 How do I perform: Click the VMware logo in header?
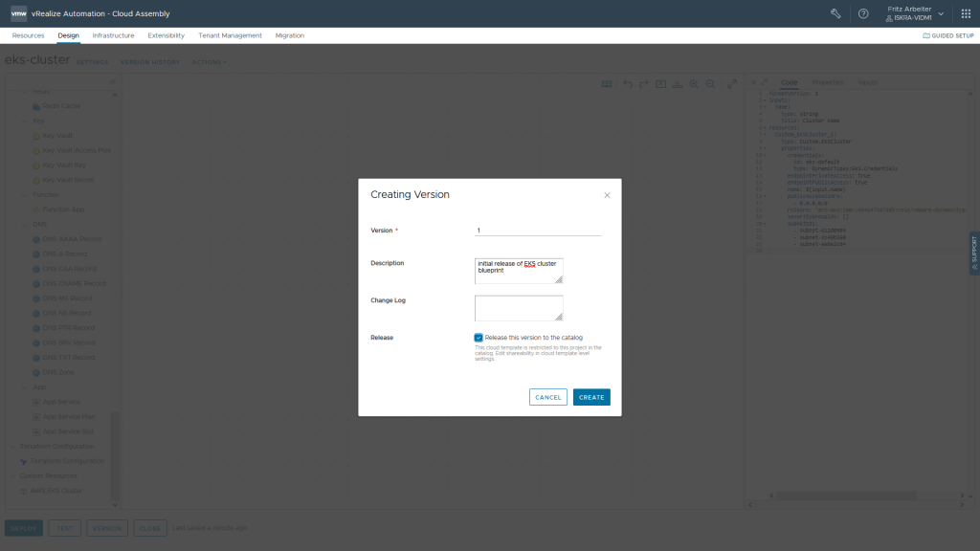[x=19, y=13]
